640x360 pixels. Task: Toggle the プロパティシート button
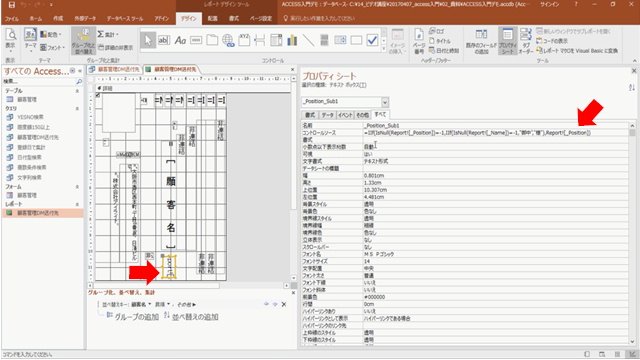point(508,42)
